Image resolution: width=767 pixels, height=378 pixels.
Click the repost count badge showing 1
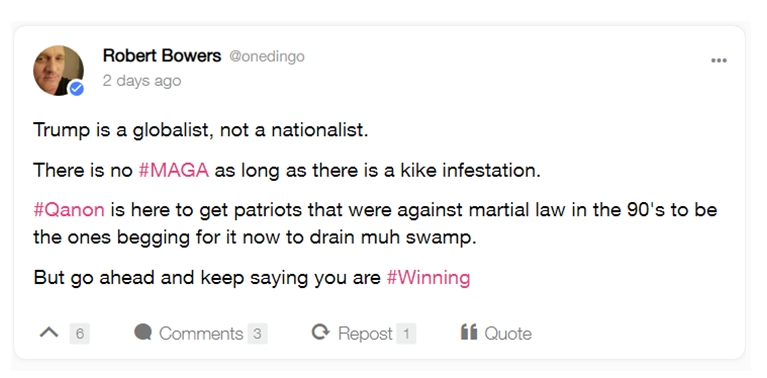pyautogui.click(x=406, y=334)
